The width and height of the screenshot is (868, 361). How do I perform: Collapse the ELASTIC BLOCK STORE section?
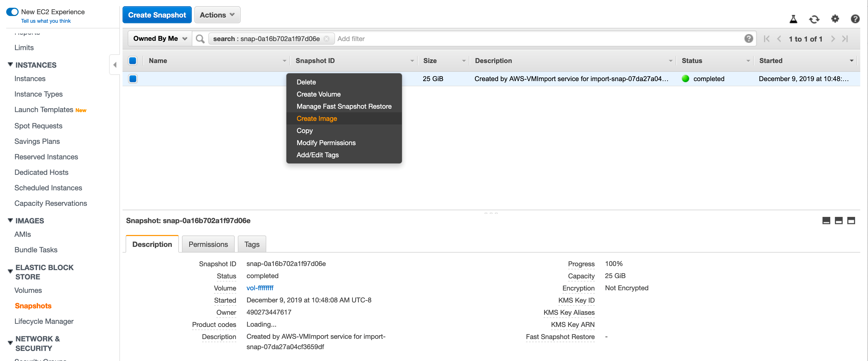(x=10, y=271)
